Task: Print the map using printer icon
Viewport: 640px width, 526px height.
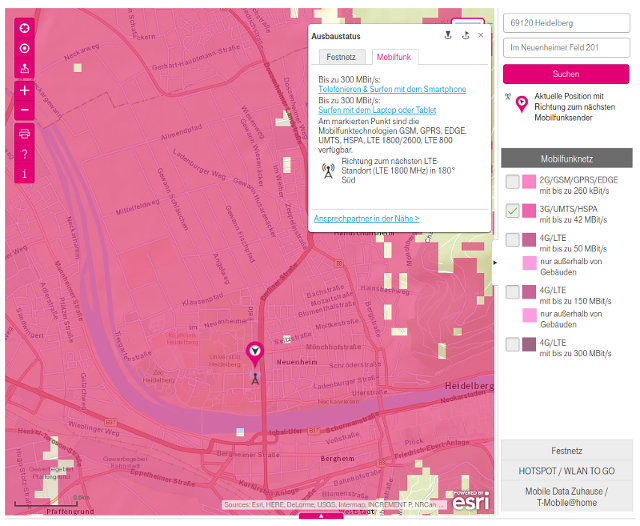Action: point(25,133)
